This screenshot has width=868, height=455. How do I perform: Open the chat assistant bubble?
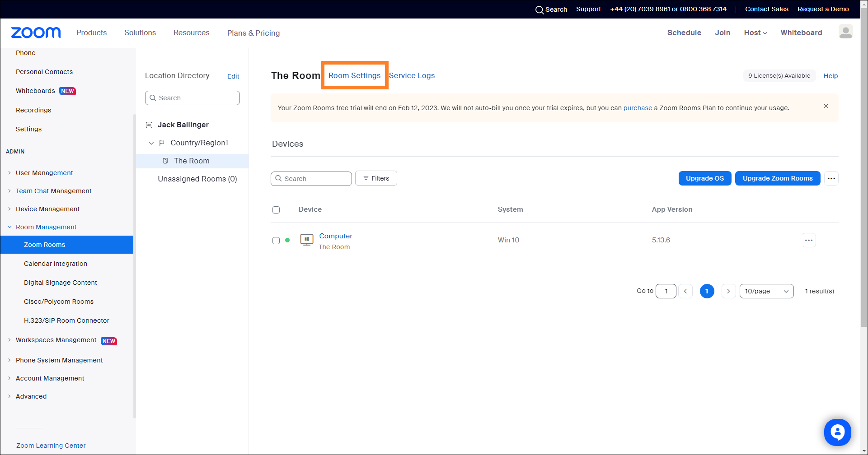837,432
